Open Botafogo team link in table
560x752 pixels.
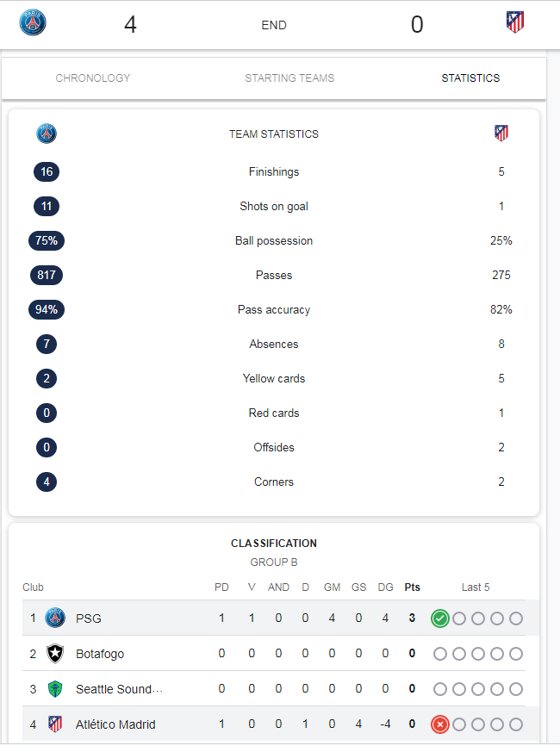(x=100, y=654)
